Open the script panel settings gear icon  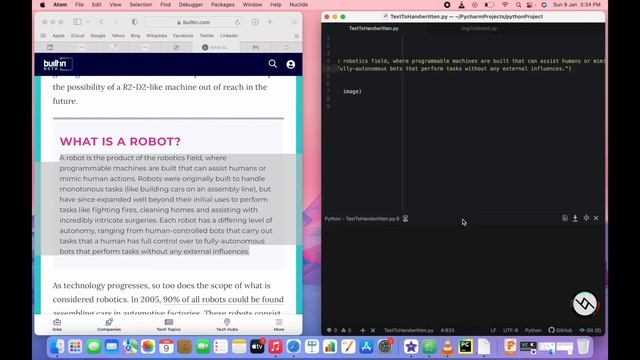pos(586,218)
